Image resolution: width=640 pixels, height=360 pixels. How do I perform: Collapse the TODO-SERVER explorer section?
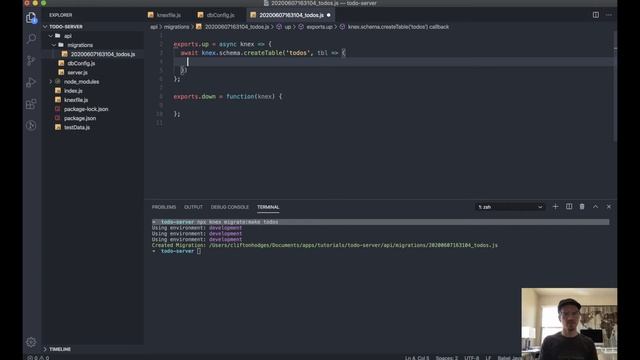pos(66,27)
